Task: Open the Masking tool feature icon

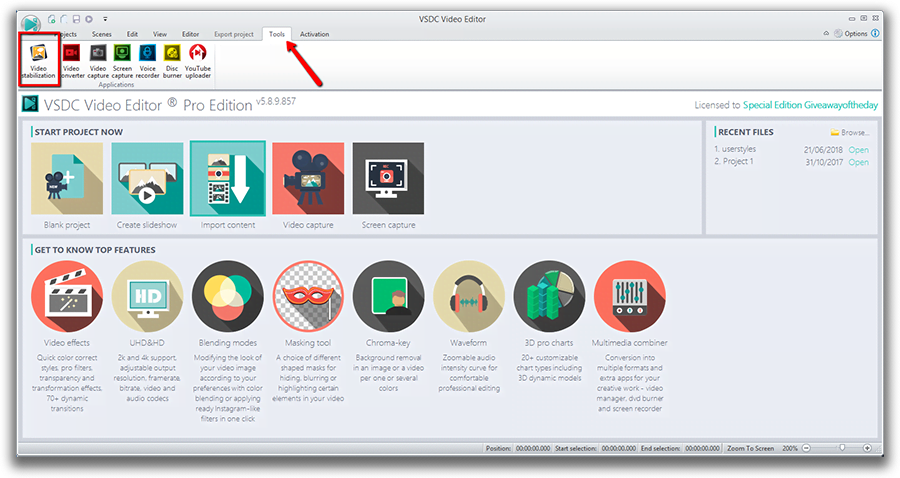Action: tap(308, 296)
